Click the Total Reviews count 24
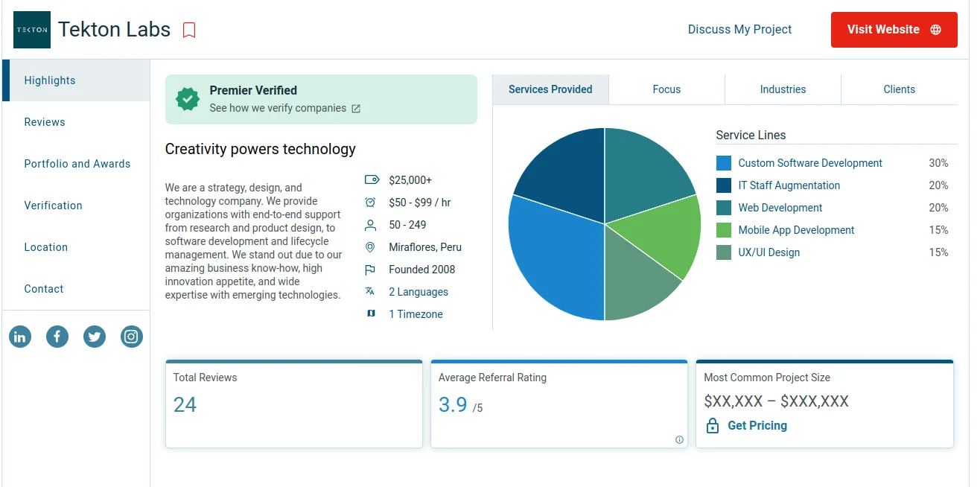Image resolution: width=980 pixels, height=487 pixels. (x=185, y=404)
